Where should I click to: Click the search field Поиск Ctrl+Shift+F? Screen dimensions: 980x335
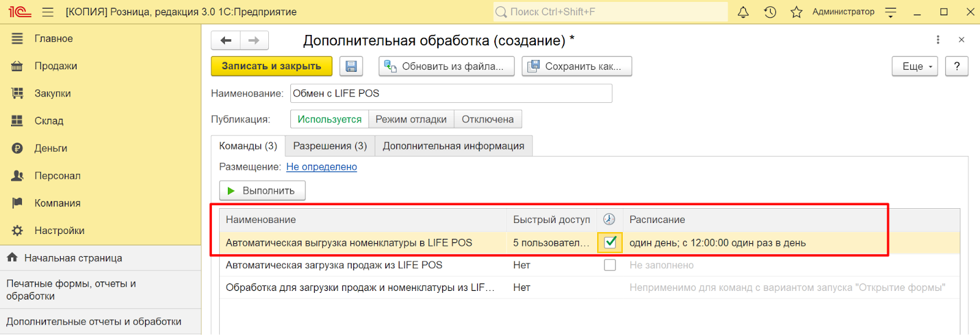(x=610, y=12)
